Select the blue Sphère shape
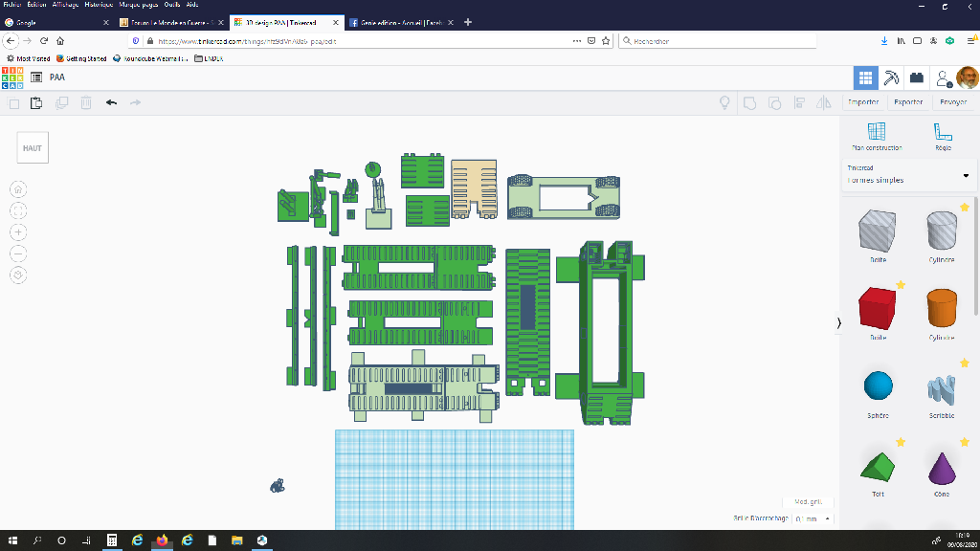Viewport: 980px width, 551px height. pyautogui.click(x=879, y=386)
